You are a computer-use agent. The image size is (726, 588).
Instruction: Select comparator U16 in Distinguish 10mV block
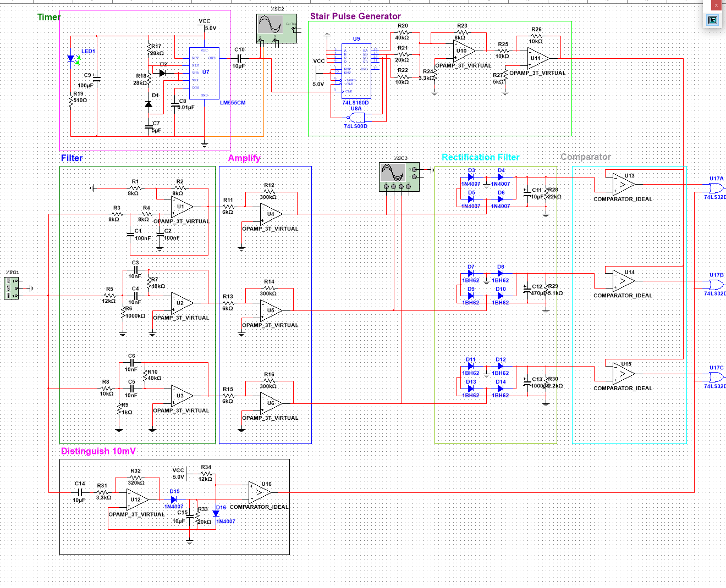260,492
